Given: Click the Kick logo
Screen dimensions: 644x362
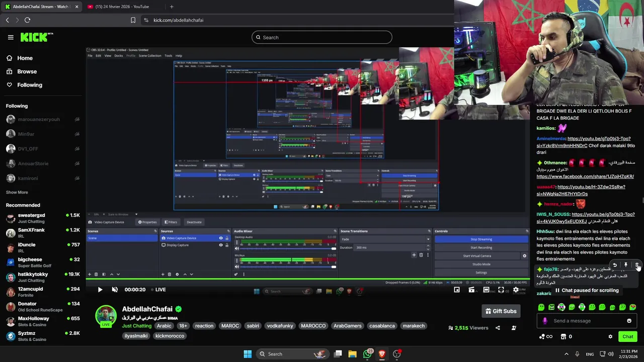Looking at the screenshot, I should point(37,37).
